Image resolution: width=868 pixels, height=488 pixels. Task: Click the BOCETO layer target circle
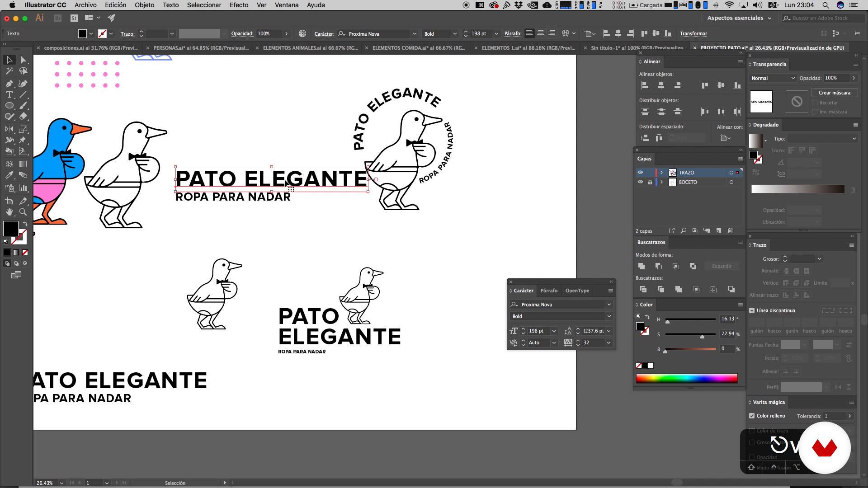coord(731,182)
